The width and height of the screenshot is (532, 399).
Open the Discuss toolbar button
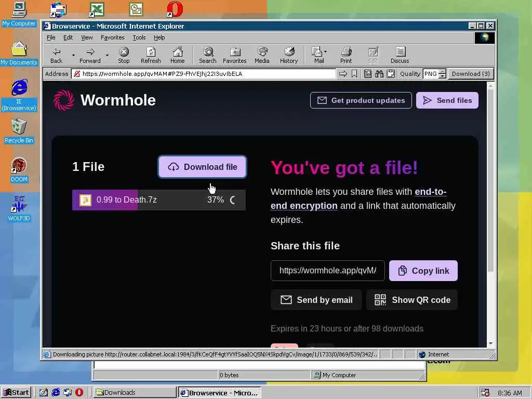(x=400, y=55)
